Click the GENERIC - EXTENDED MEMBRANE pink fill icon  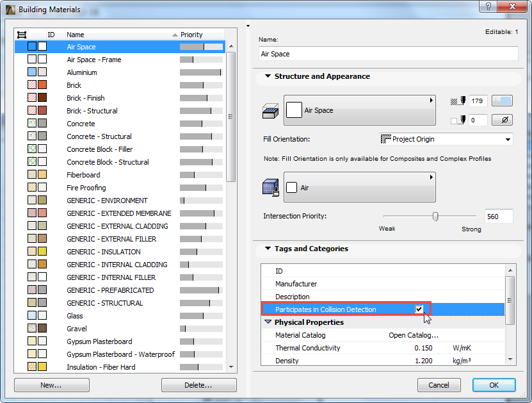(x=32, y=213)
